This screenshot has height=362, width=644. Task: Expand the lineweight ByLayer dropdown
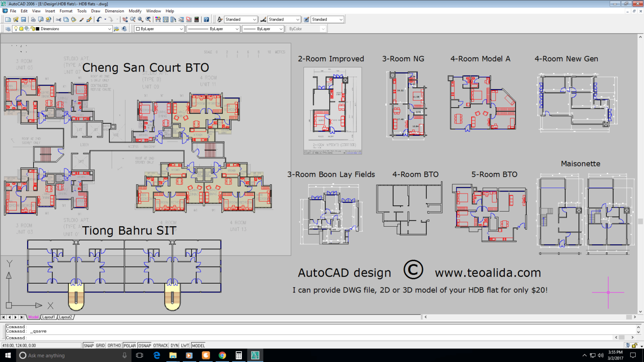[x=281, y=29]
